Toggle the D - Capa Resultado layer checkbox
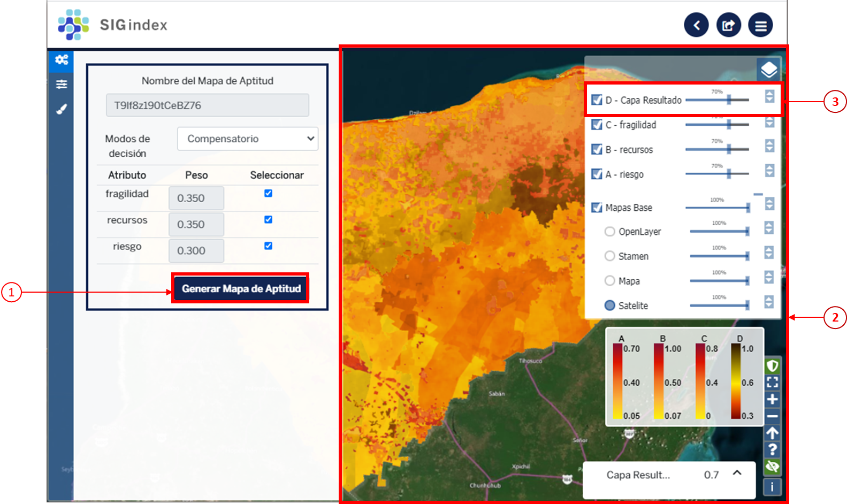The height and width of the screenshot is (504, 847). (597, 100)
